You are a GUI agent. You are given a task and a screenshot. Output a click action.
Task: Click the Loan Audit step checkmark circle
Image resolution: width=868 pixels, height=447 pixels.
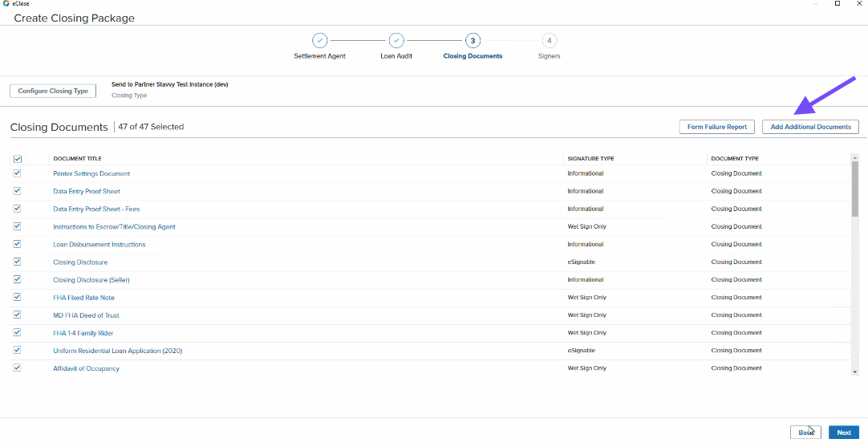click(x=396, y=41)
